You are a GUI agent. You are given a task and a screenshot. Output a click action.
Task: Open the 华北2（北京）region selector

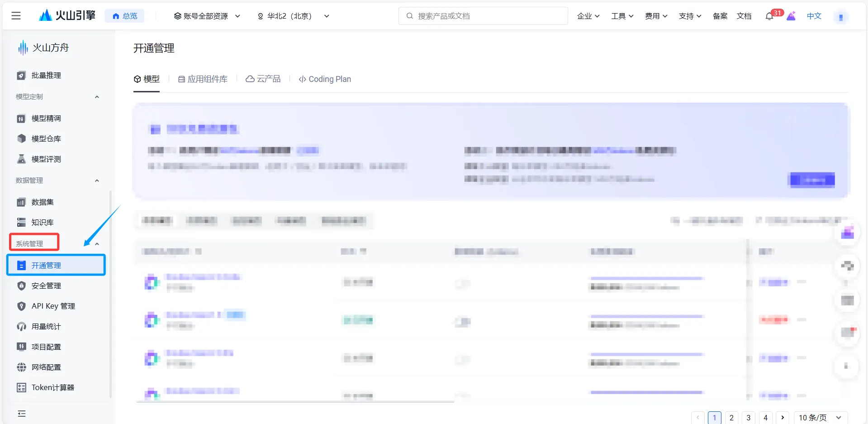(x=293, y=15)
